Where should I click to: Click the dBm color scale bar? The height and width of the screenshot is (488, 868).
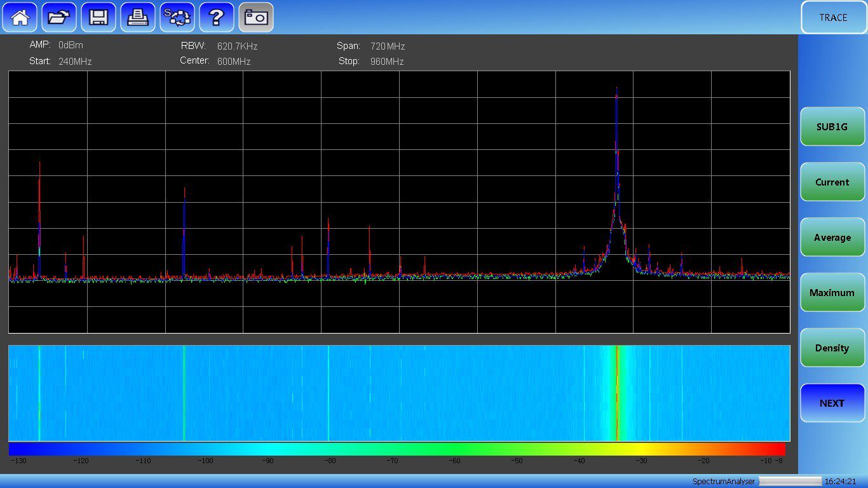point(397,449)
